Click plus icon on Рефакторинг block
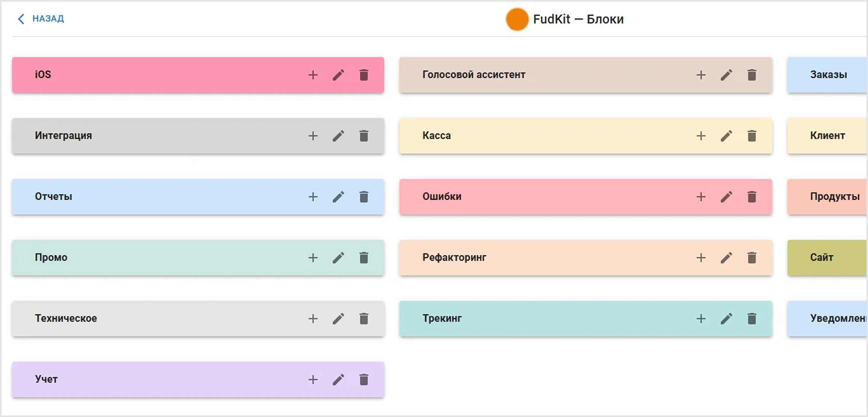868x417 pixels. [701, 258]
